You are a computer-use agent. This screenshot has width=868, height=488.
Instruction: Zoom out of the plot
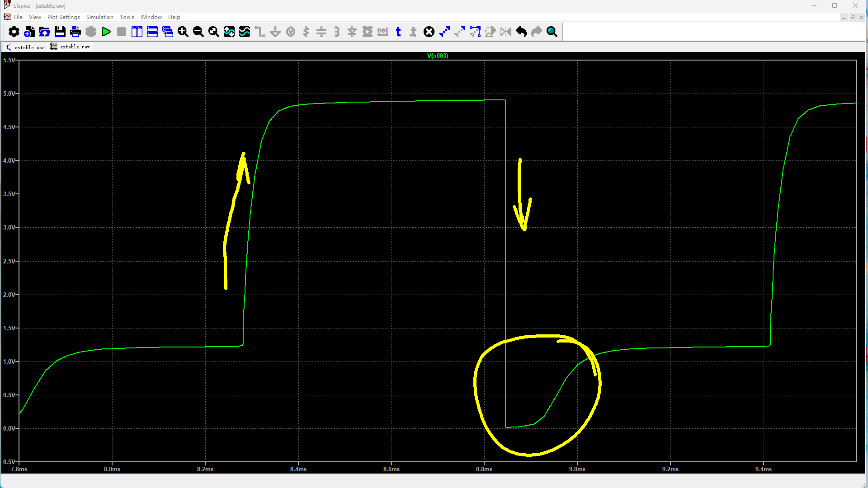tap(198, 32)
